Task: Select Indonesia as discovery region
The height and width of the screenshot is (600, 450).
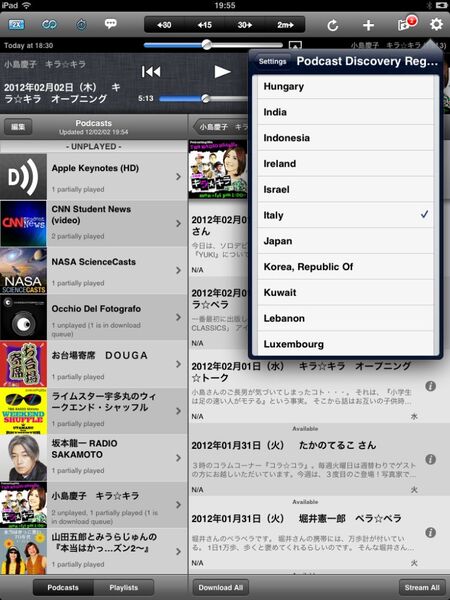Action: coord(346,137)
